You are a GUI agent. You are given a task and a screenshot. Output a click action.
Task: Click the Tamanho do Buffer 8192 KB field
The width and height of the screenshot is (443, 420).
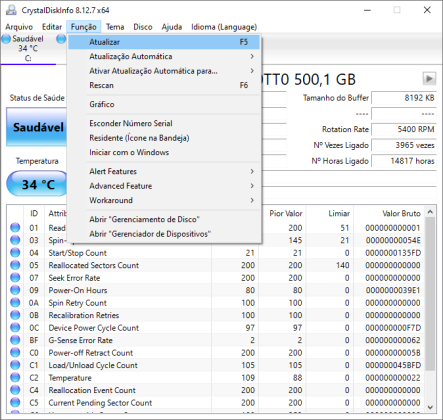point(404,98)
